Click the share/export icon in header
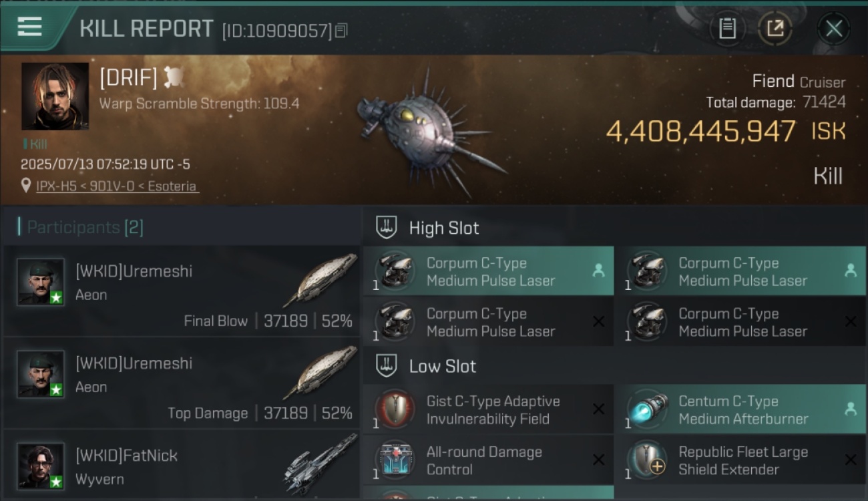The width and height of the screenshot is (868, 501). pyautogui.click(x=775, y=29)
